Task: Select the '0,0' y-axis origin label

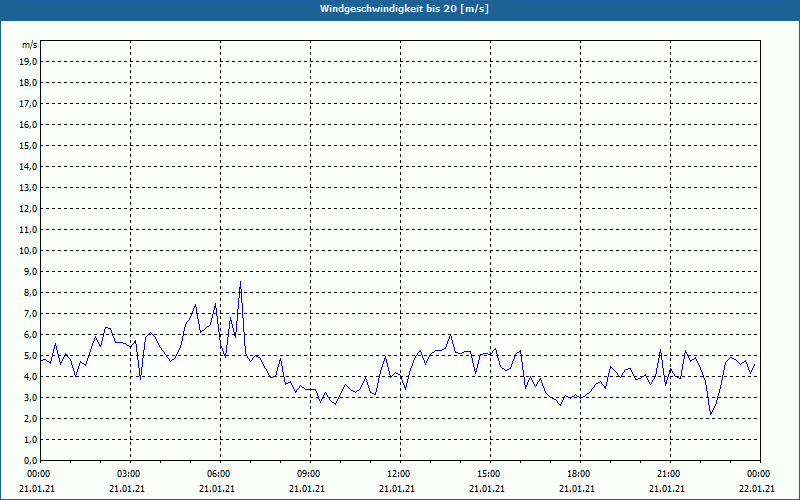Action: [x=31, y=460]
